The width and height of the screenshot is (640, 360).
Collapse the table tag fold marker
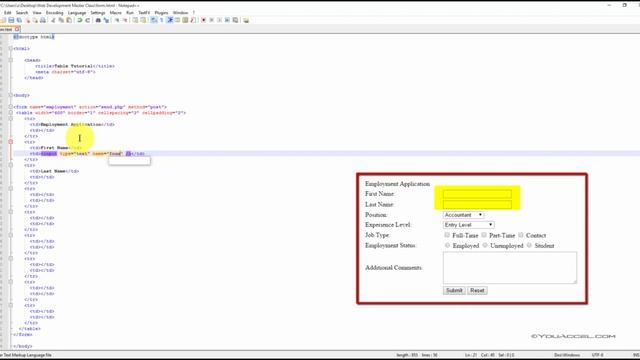[x=11, y=113]
